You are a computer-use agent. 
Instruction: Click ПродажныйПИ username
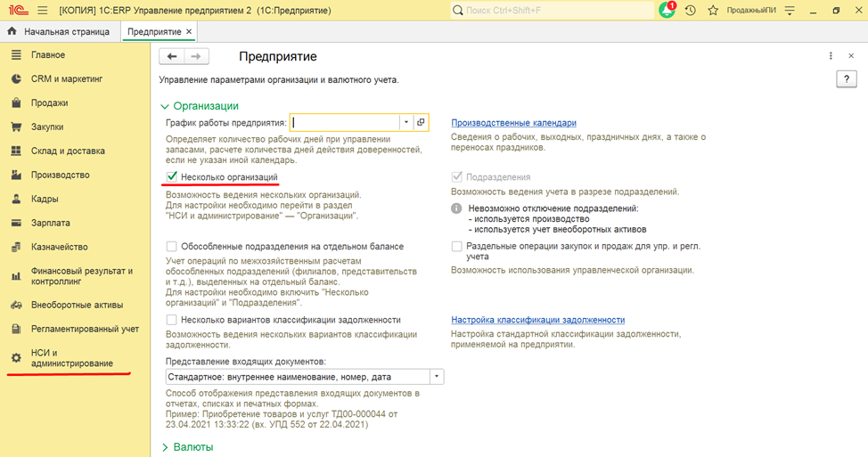(751, 11)
